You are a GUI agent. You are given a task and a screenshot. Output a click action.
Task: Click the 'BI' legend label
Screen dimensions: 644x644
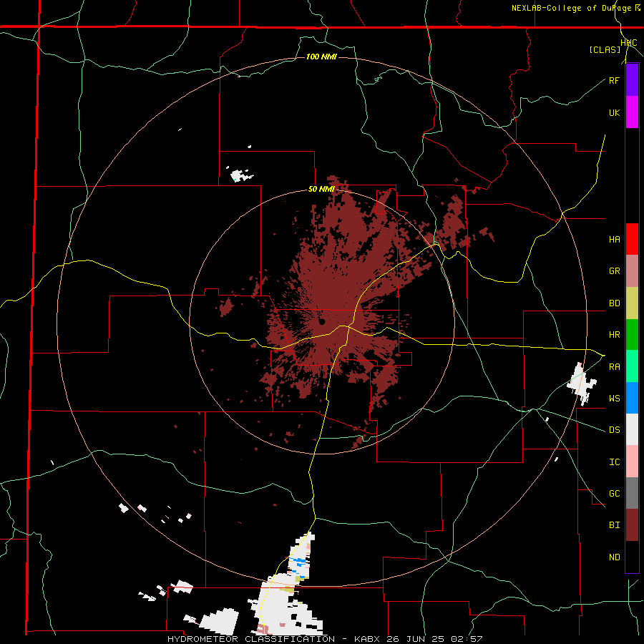(x=614, y=525)
